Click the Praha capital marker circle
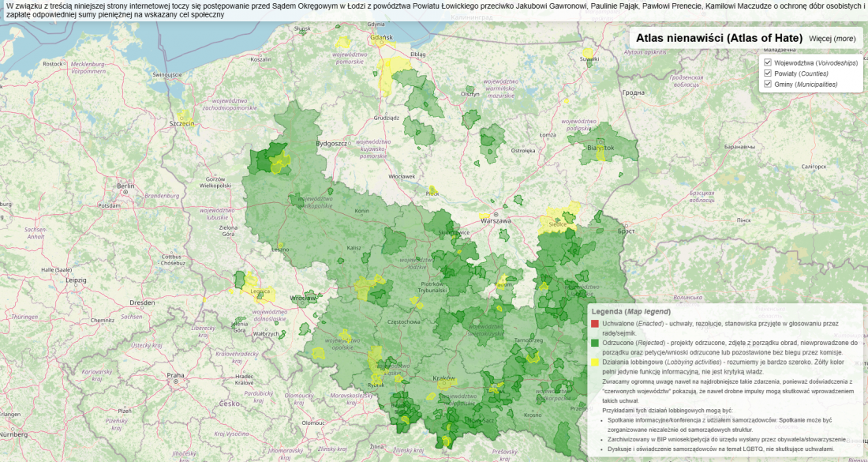 (x=175, y=381)
